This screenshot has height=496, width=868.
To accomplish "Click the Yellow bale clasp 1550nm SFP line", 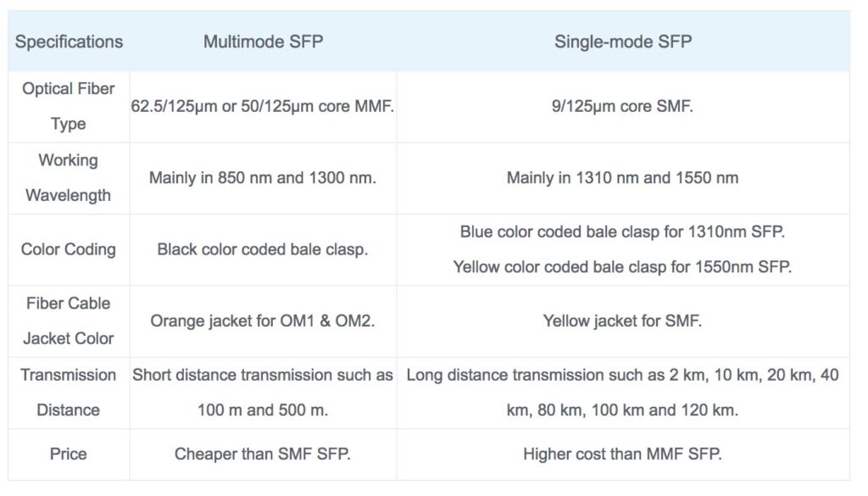I will coord(623,267).
